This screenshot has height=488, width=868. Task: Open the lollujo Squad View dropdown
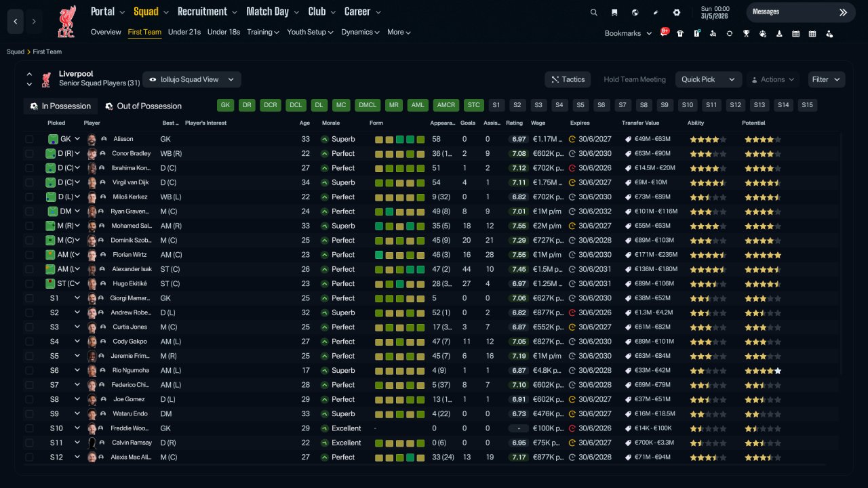[x=192, y=79]
